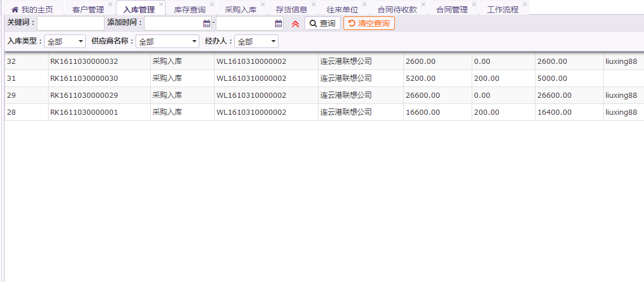
Task: Switch to the 我的主页 tab
Action: (x=32, y=10)
